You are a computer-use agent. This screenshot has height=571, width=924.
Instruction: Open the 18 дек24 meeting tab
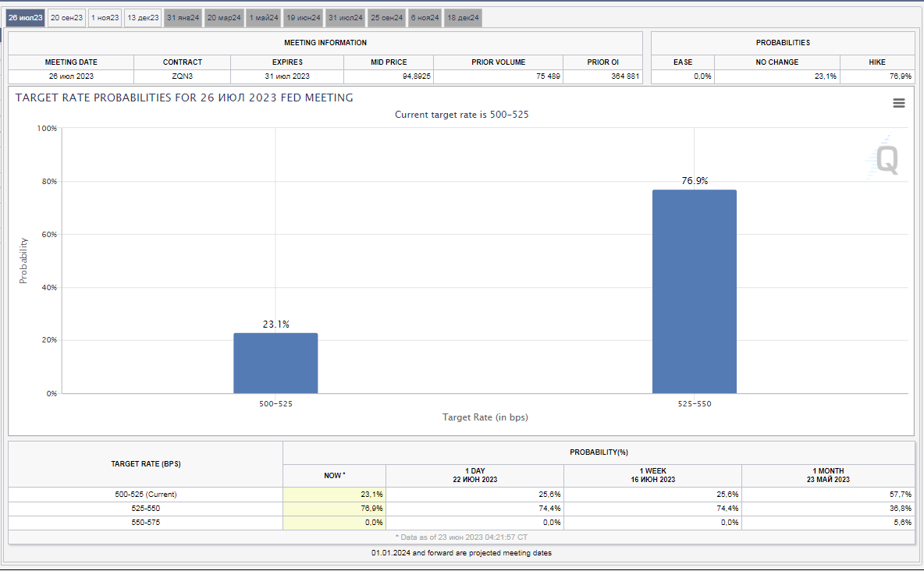pyautogui.click(x=464, y=17)
